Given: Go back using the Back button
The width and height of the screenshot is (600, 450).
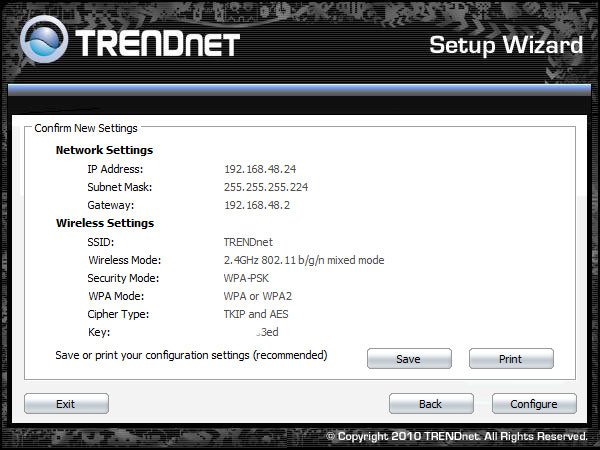Looking at the screenshot, I should pos(430,404).
